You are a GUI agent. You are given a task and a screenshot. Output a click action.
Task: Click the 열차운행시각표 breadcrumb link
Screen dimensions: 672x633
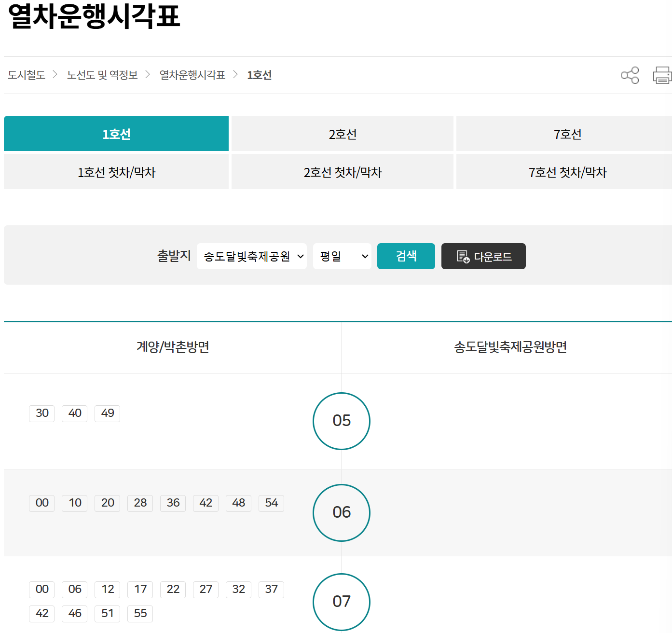point(192,75)
